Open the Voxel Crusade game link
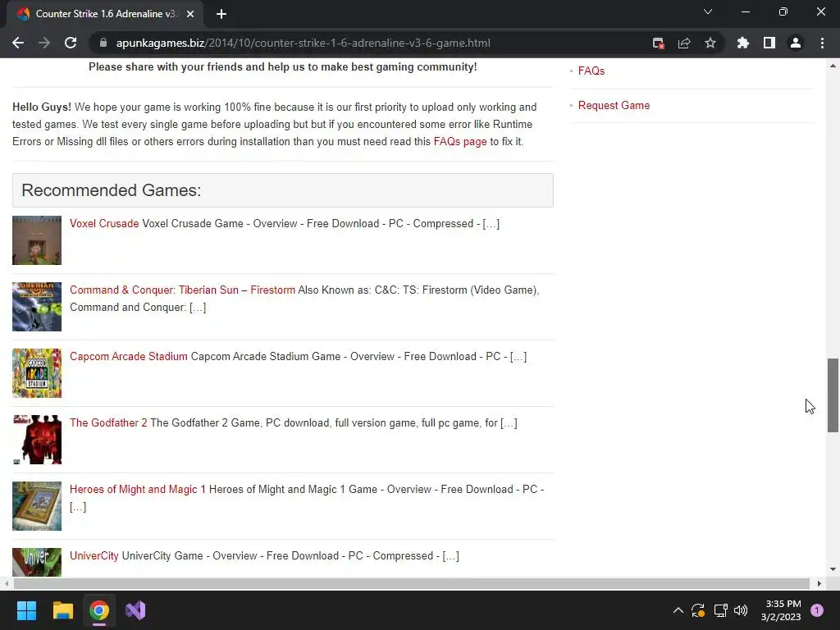The width and height of the screenshot is (840, 630). point(104,223)
